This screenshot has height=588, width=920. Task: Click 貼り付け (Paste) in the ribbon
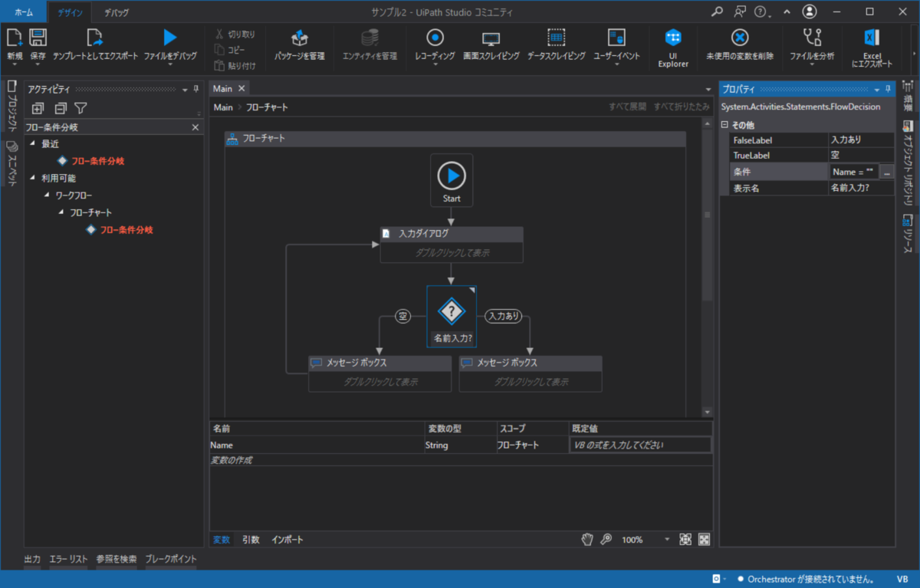pos(235,66)
